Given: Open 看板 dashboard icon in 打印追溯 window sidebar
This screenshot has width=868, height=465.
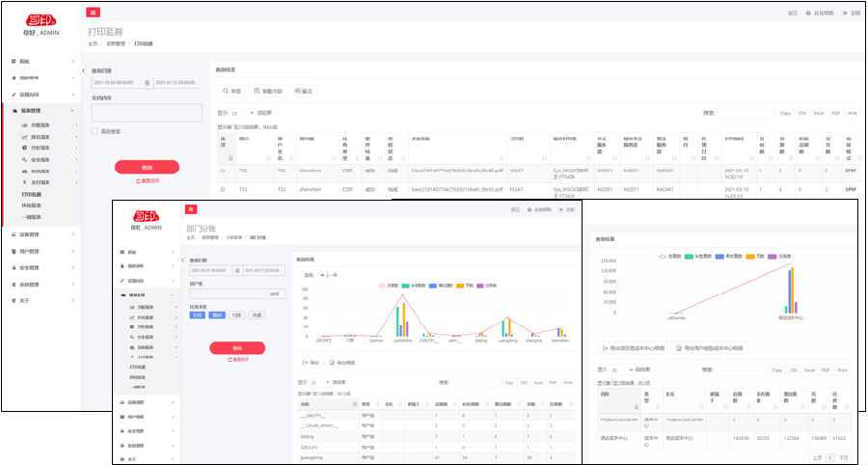Looking at the screenshot, I should click(x=14, y=62).
